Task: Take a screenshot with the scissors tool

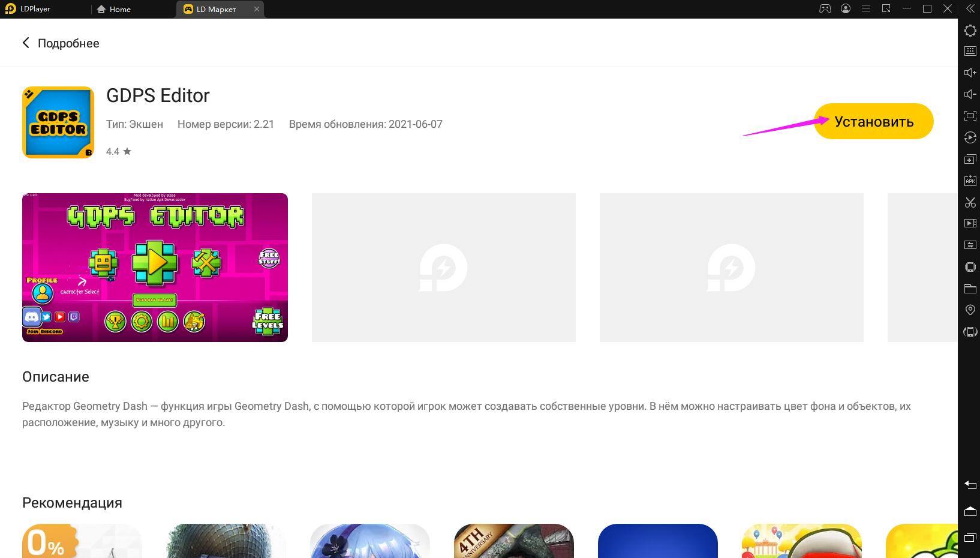Action: 970,203
